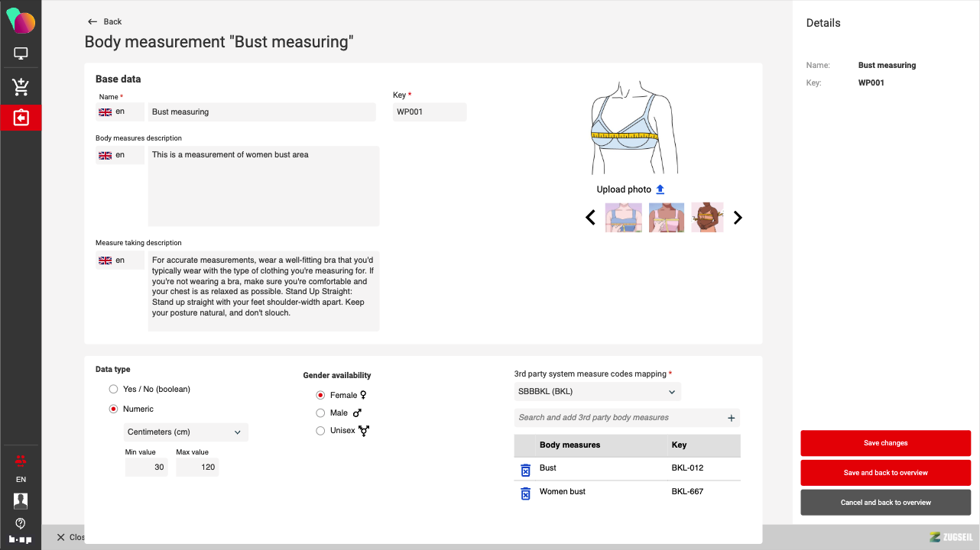Open the help icon in sidebar
This screenshot has height=550, width=980.
tap(21, 523)
